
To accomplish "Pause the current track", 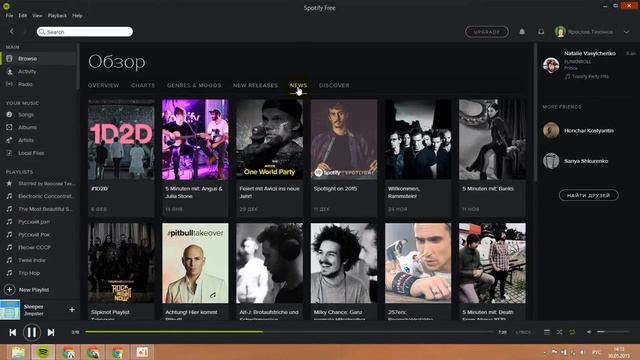I will (31, 332).
